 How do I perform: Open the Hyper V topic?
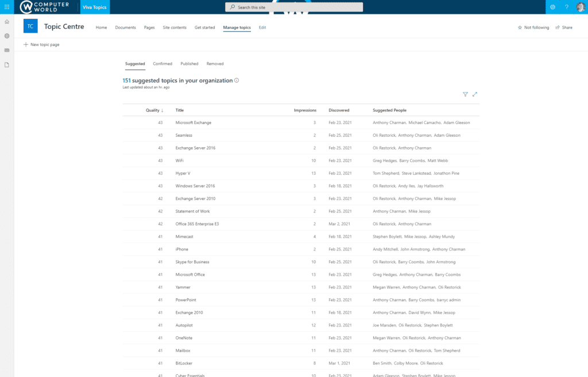183,174
